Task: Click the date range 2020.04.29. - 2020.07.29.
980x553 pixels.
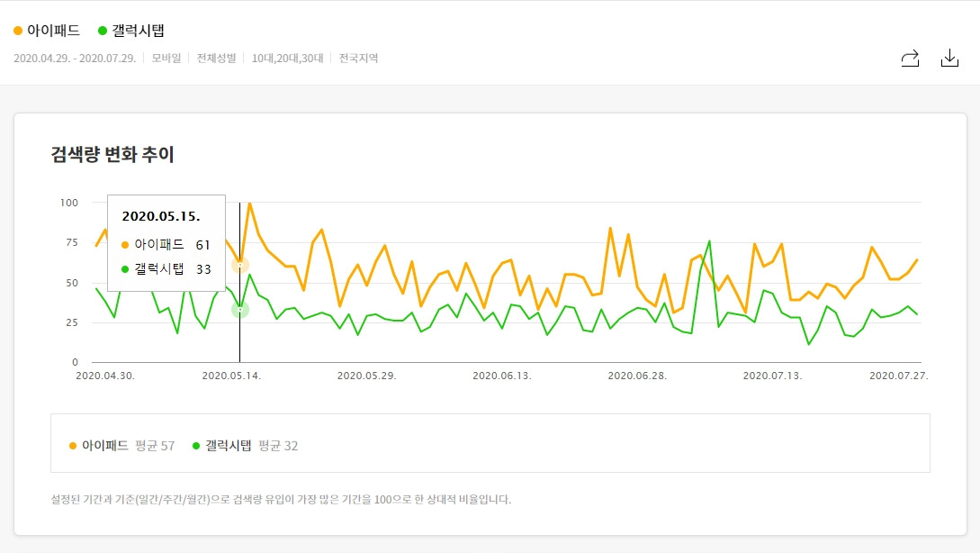Action: coord(75,59)
